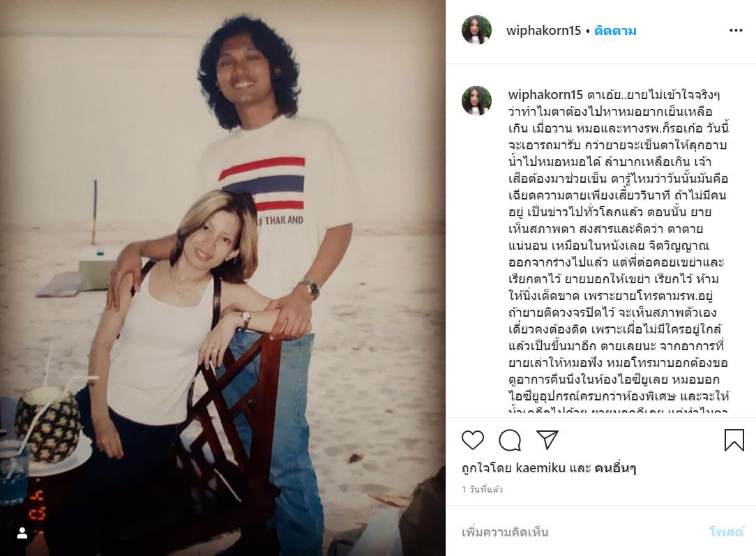Open wiphakorn15 username in the header

(x=543, y=31)
